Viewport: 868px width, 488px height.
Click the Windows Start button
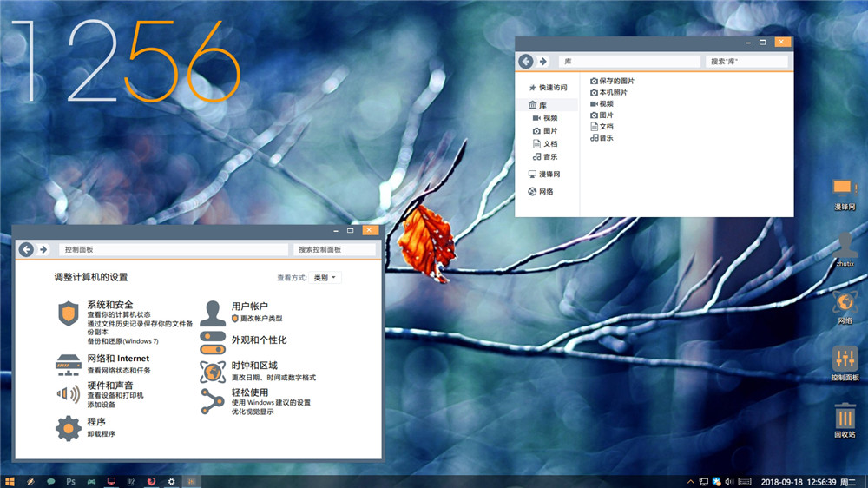tap(10, 481)
